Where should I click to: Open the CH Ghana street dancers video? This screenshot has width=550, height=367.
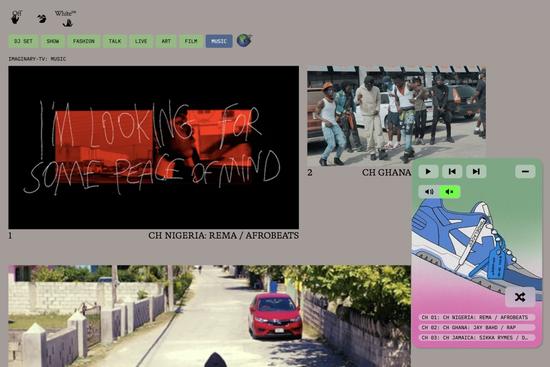click(396, 116)
